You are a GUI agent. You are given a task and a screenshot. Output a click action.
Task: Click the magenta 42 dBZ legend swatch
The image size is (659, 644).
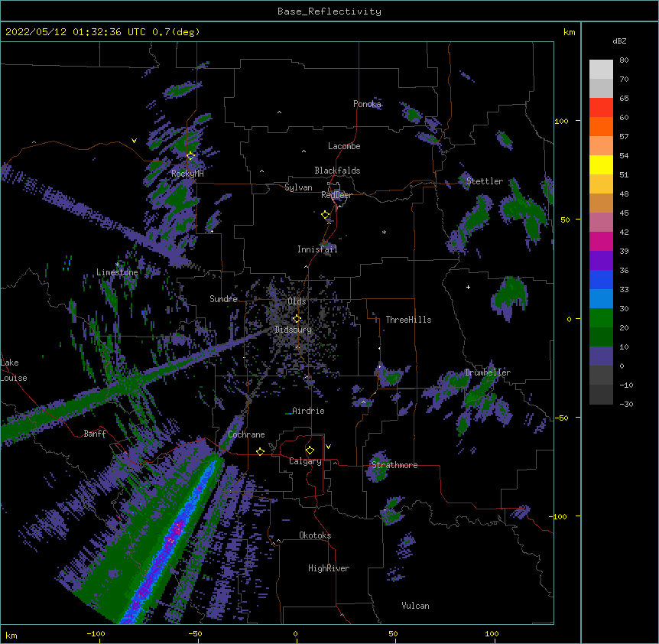[601, 241]
